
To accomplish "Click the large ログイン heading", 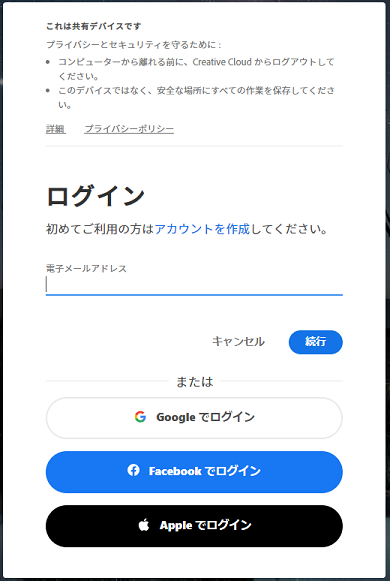I will tap(95, 196).
